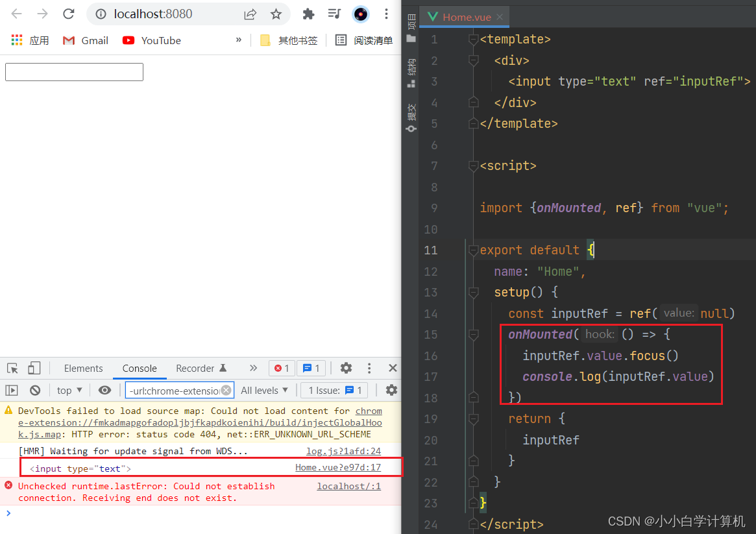Click the red error count badge

282,368
